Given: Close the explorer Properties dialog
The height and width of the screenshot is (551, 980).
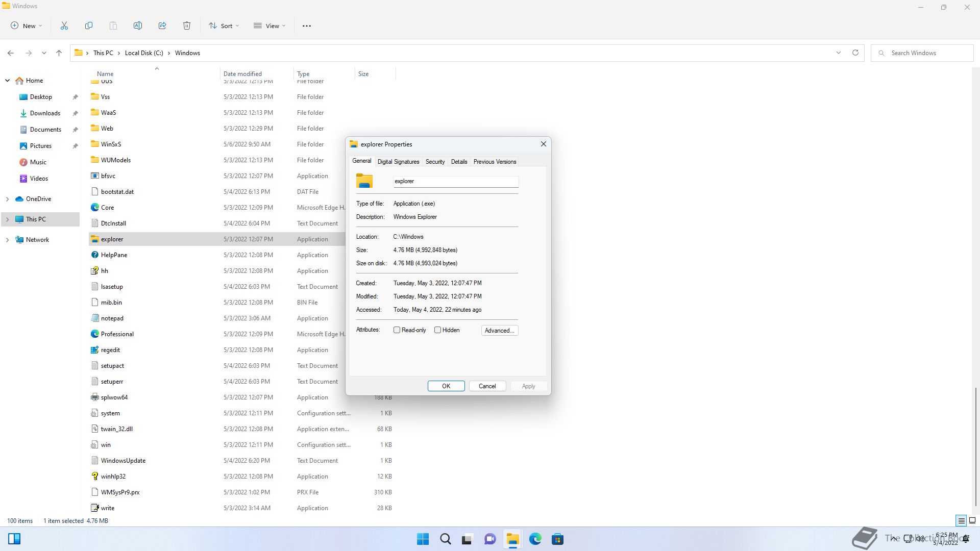Looking at the screenshot, I should (x=544, y=144).
